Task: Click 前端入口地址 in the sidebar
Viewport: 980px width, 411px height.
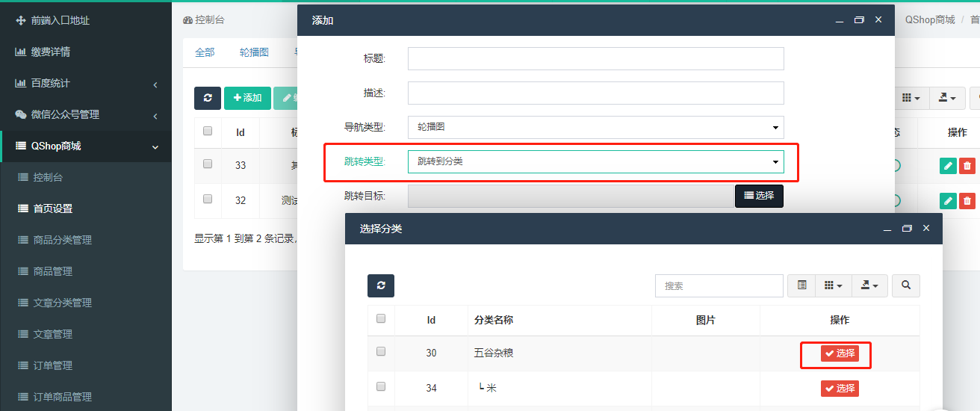Action: point(60,20)
